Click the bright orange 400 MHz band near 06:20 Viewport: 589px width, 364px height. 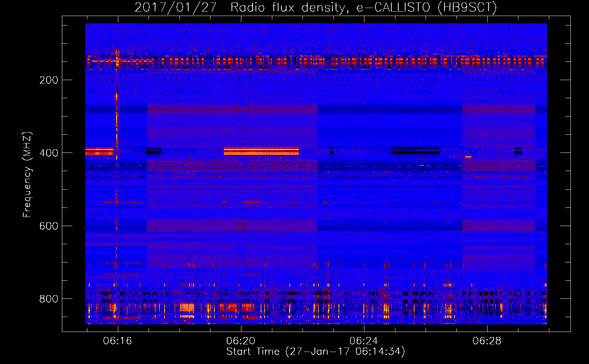coord(261,151)
